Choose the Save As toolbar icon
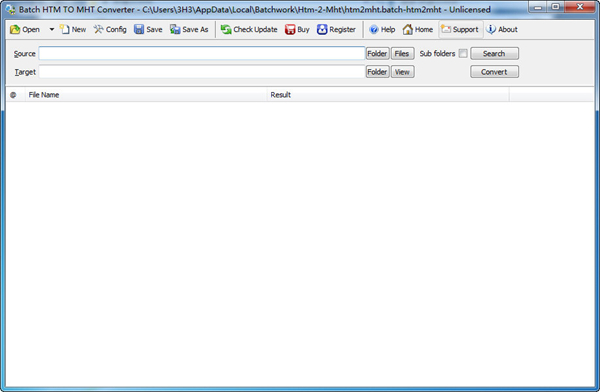 [x=189, y=29]
